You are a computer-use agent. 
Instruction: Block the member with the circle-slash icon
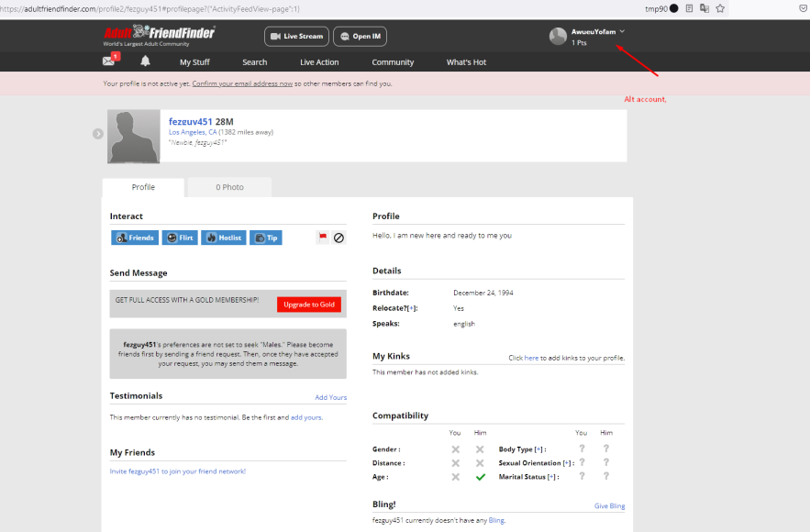pos(338,238)
